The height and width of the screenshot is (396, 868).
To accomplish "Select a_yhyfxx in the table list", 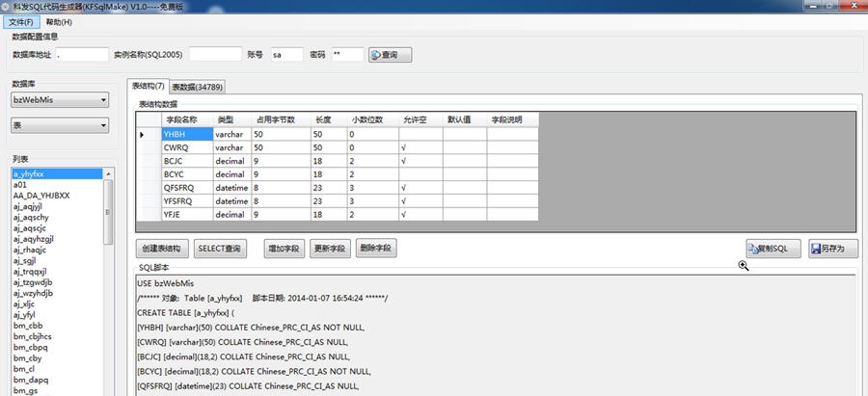I will pyautogui.click(x=57, y=173).
